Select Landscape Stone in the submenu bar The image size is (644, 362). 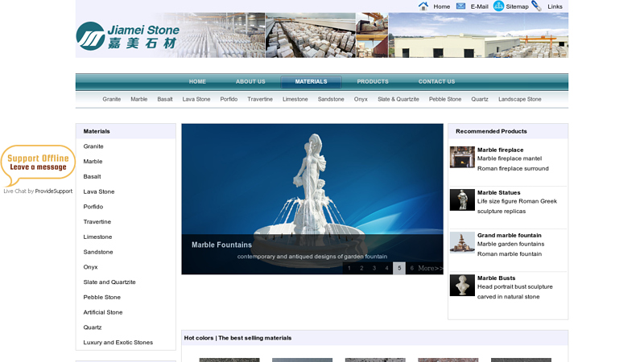tap(519, 99)
